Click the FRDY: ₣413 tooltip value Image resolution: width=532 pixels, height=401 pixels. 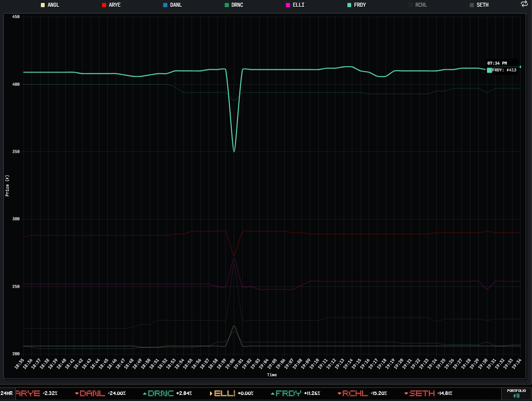click(504, 70)
